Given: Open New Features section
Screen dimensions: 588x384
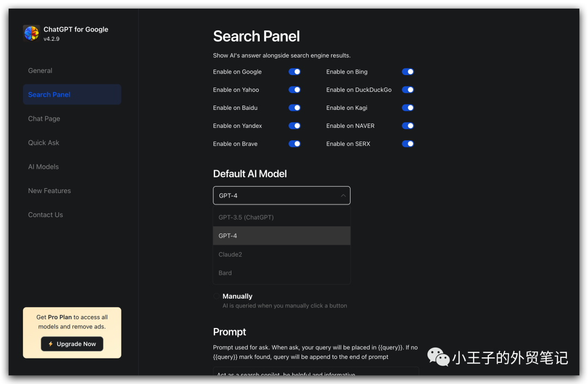Looking at the screenshot, I should tap(72, 191).
